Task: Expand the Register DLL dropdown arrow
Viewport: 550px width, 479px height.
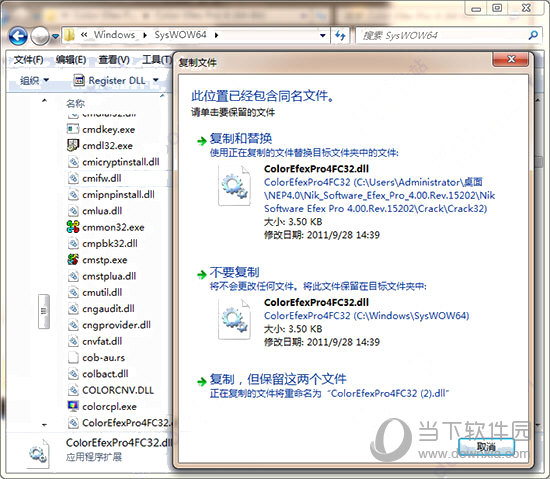Action: 156,80
